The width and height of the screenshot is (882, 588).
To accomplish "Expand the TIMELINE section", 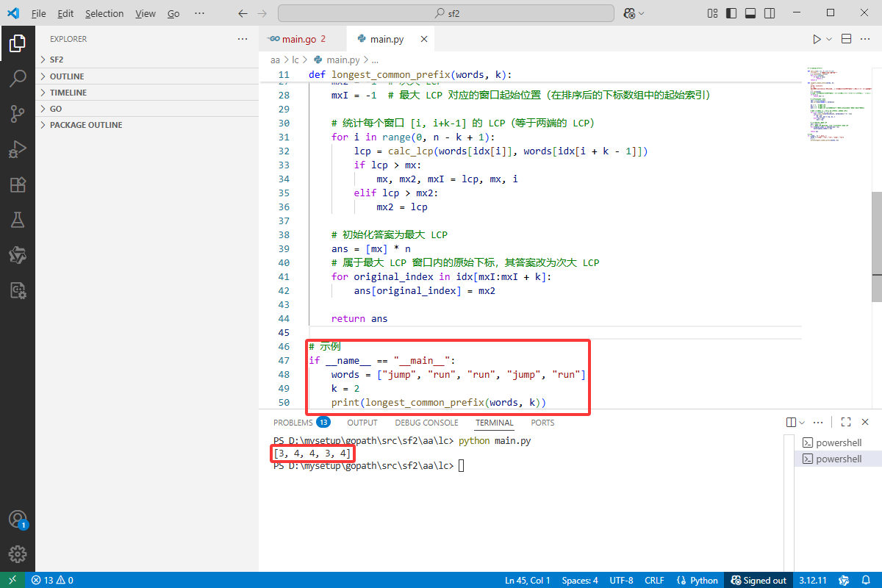I will pos(146,93).
